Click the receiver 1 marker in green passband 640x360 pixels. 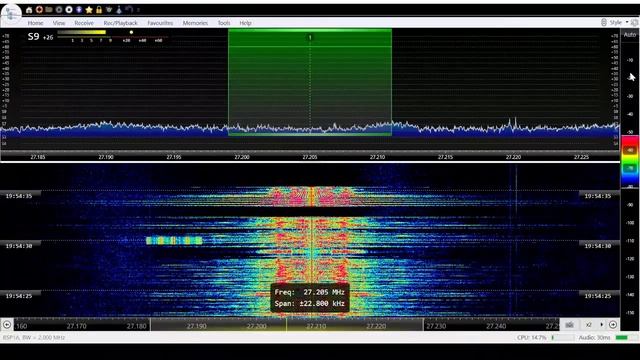pos(310,38)
